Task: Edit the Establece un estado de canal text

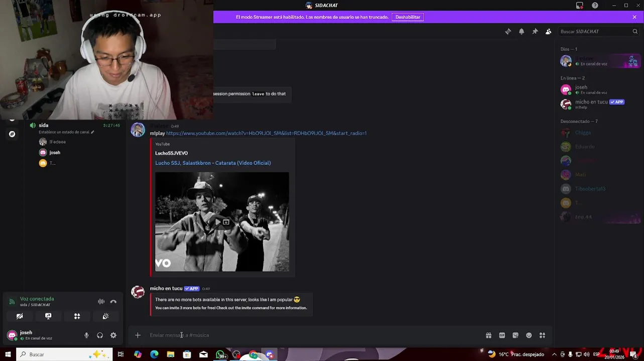Action: pos(66,132)
